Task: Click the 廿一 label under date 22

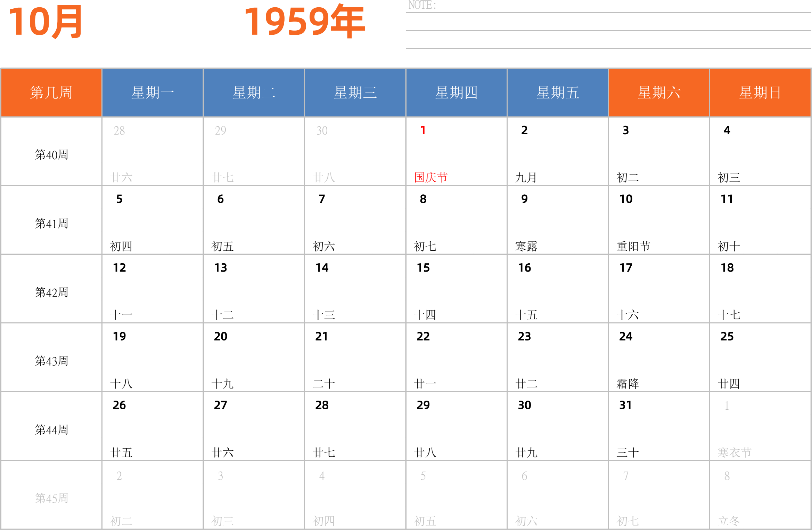Action: coord(425,384)
